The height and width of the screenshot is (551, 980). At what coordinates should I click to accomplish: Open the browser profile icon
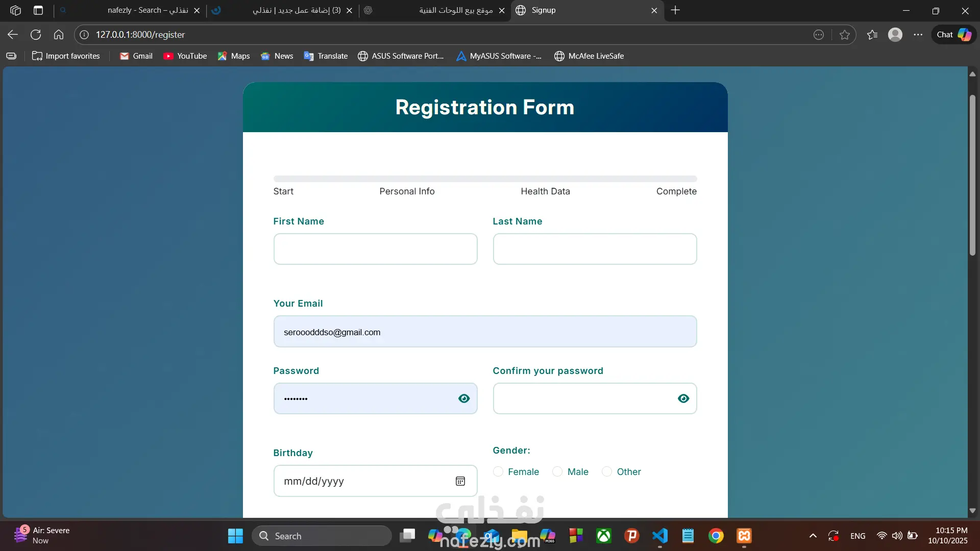pyautogui.click(x=895, y=35)
